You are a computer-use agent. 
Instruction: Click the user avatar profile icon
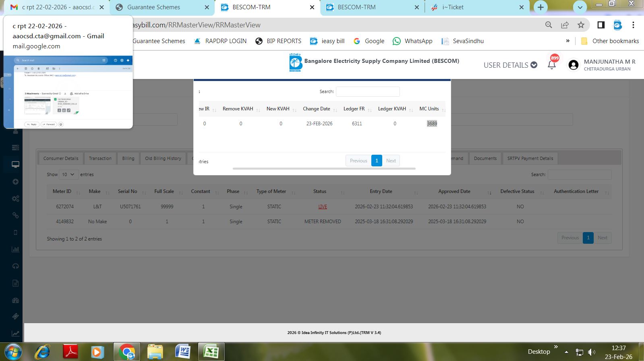pos(573,65)
